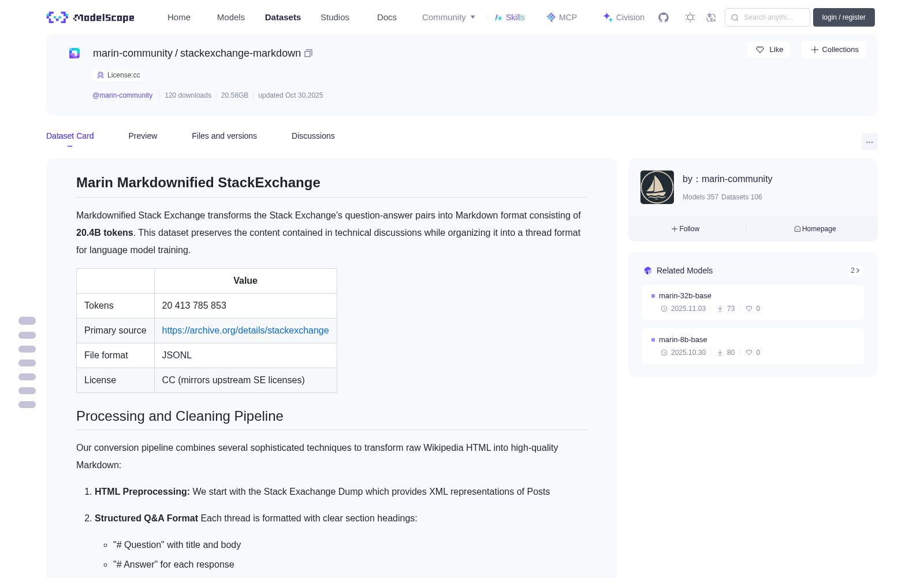Copy dataset name using copy icon
The height and width of the screenshot is (578, 924).
click(308, 53)
